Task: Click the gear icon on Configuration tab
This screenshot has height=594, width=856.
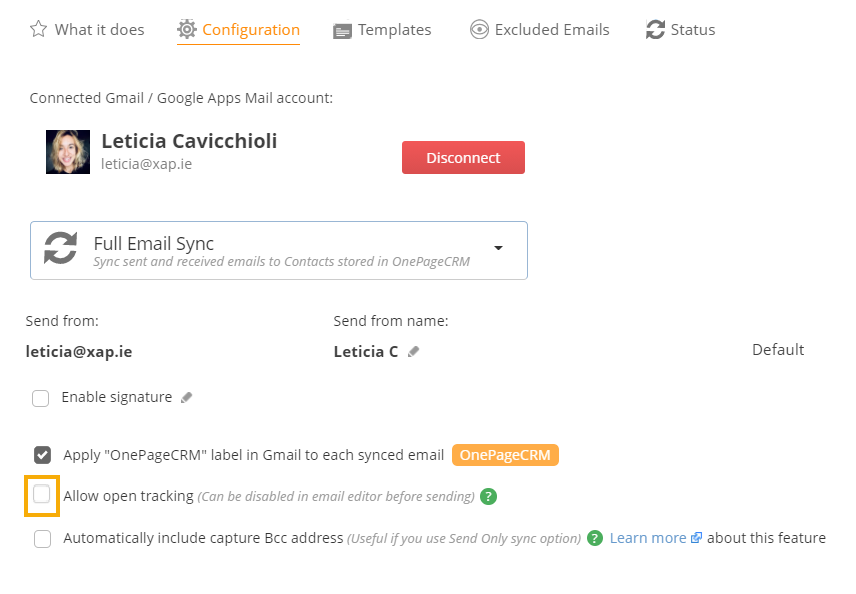Action: coord(187,29)
